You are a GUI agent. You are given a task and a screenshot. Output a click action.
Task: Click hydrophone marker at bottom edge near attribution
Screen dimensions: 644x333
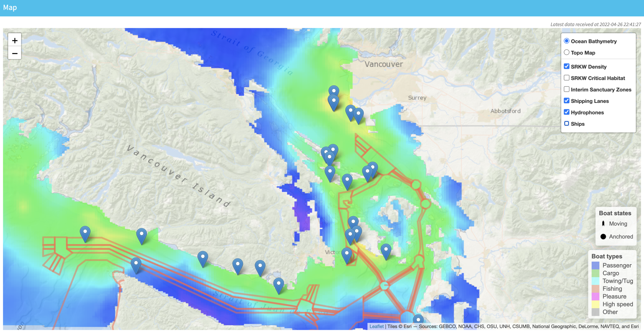coord(418,319)
